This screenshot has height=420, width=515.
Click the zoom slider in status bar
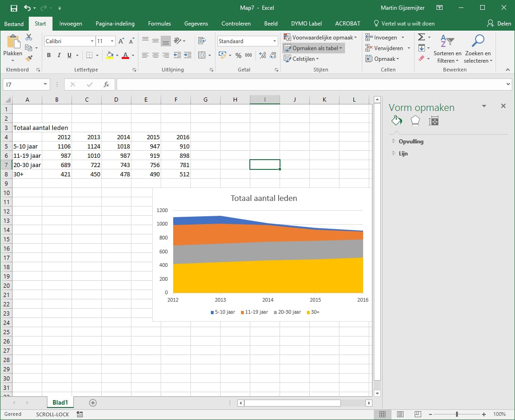457,414
